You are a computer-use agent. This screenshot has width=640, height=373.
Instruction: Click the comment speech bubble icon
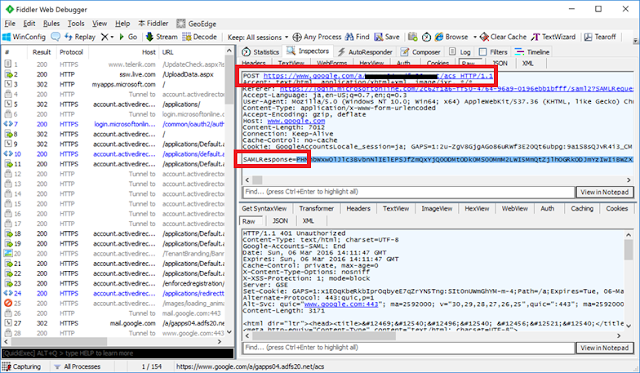point(55,37)
